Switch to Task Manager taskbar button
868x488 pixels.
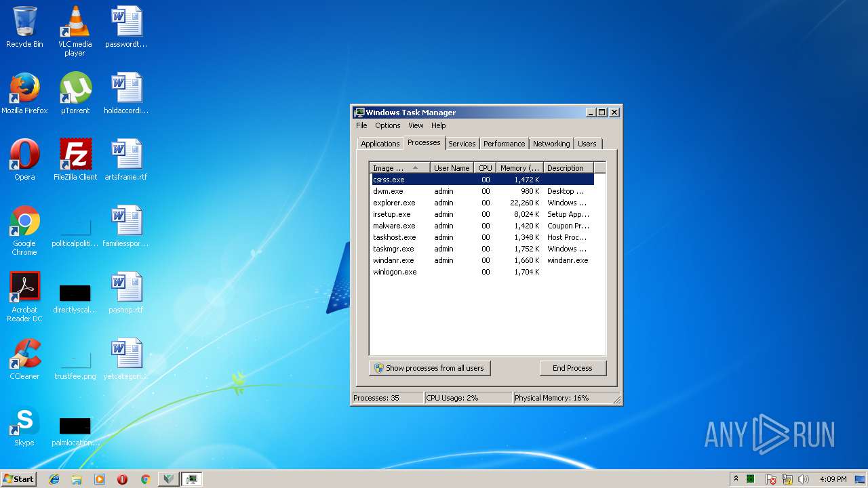pyautogui.click(x=192, y=479)
